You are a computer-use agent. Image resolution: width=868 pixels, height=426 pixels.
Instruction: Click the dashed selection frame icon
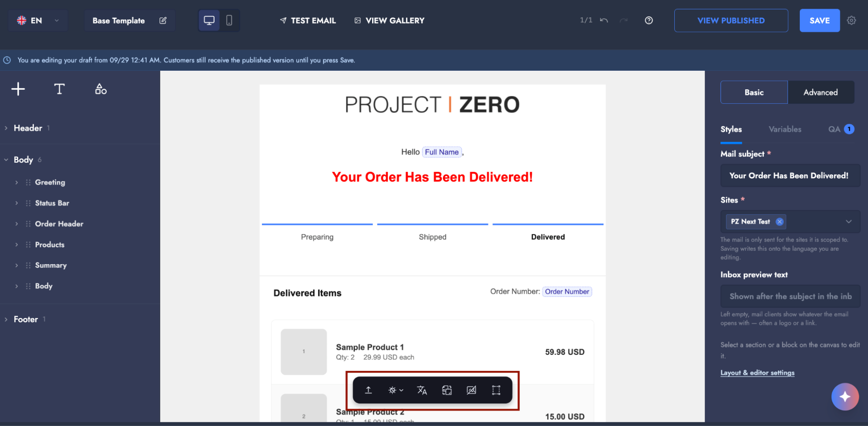pos(496,390)
